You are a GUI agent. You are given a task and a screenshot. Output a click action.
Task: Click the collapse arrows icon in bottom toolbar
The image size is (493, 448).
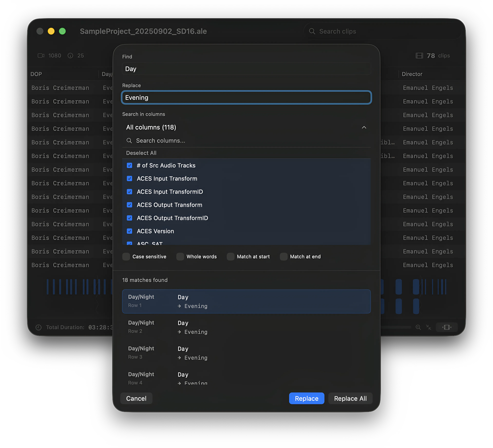click(x=429, y=327)
